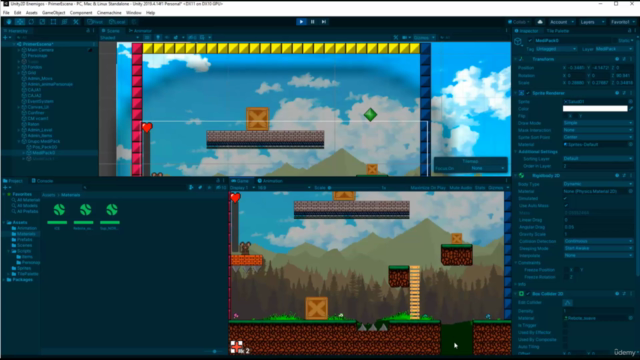Click the Pivot toggle button

coord(95,22)
